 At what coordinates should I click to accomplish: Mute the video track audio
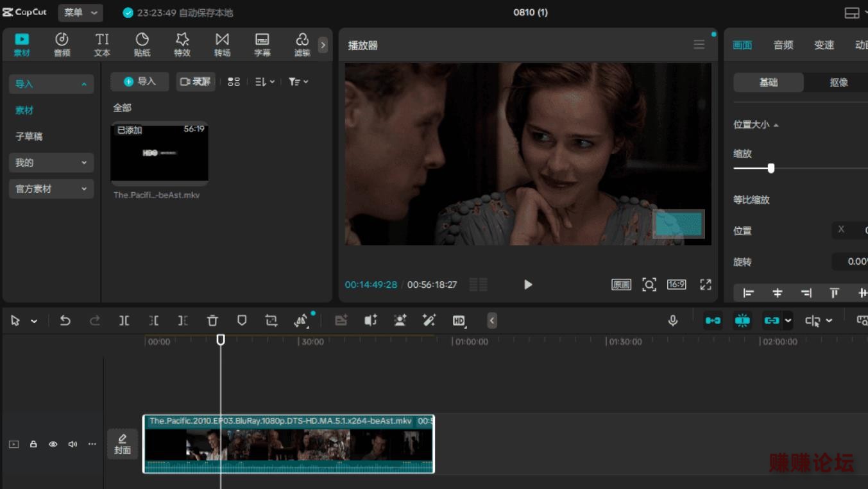pos(72,444)
